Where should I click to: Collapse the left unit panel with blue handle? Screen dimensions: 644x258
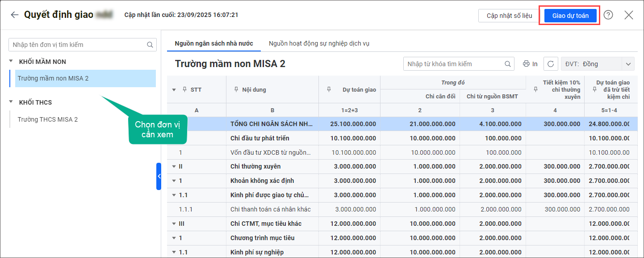(159, 176)
